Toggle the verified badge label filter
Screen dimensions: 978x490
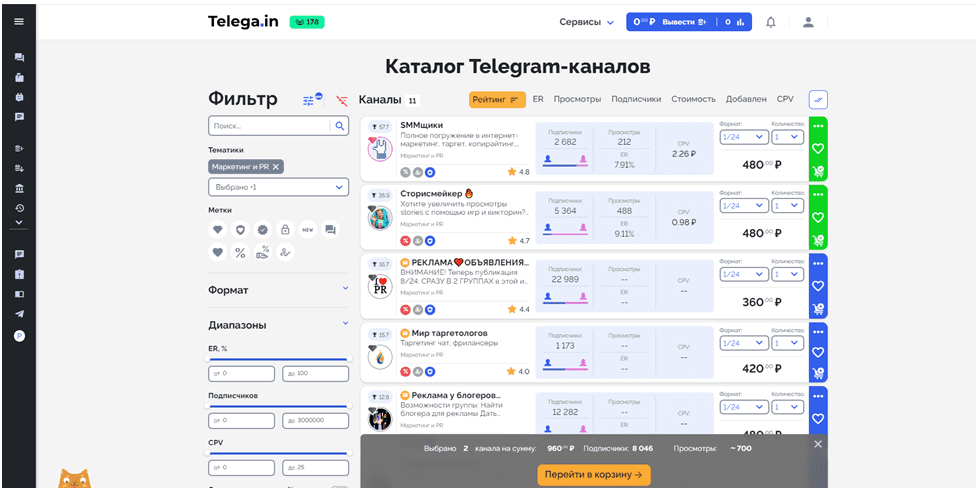tap(263, 229)
